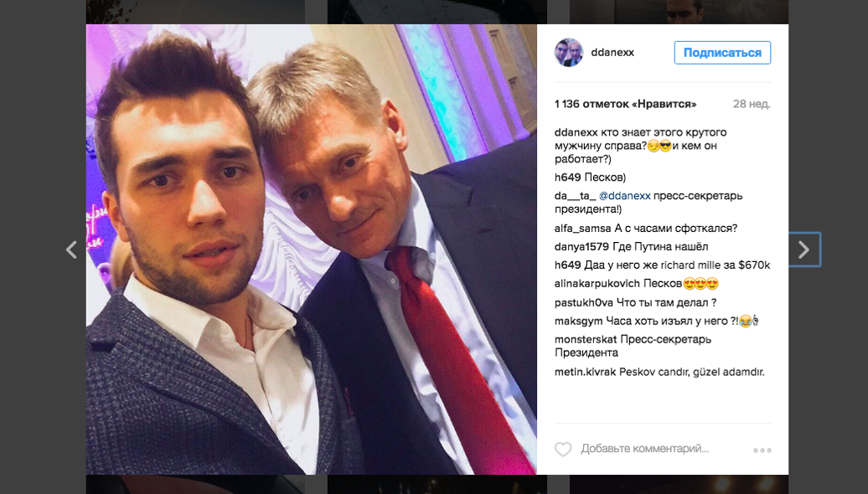Open pastukh0va commenter profile
This screenshot has width=868, height=494.
[x=583, y=302]
